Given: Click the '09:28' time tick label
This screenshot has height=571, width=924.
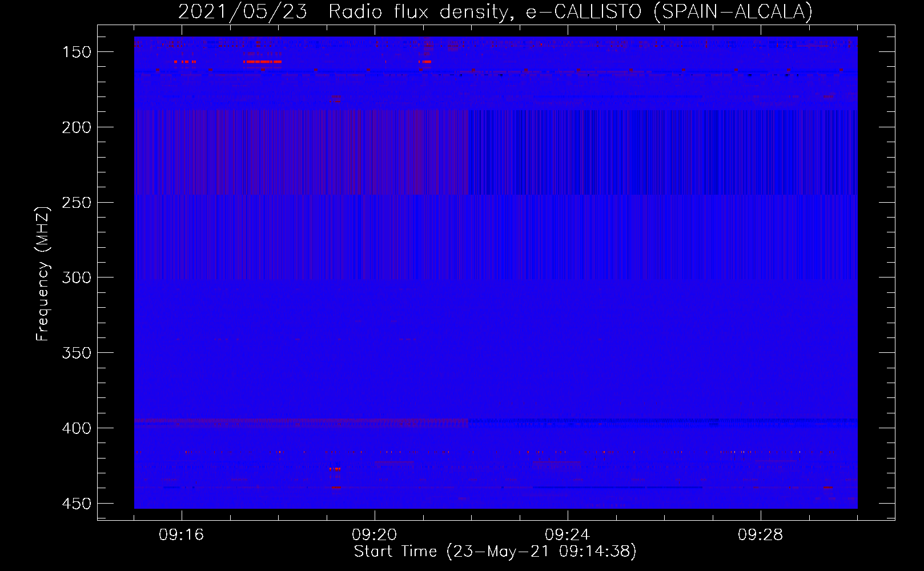Looking at the screenshot, I should tap(761, 535).
